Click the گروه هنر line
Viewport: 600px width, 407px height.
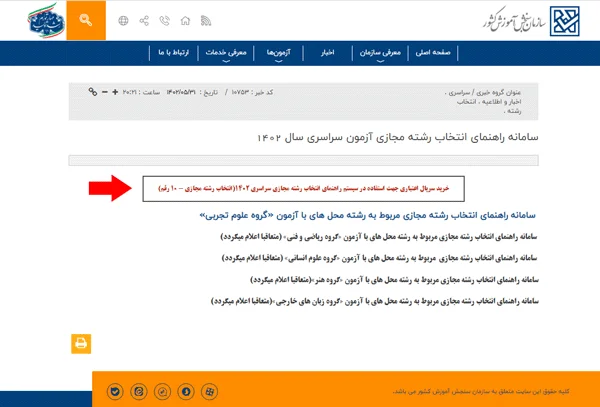pos(395,280)
